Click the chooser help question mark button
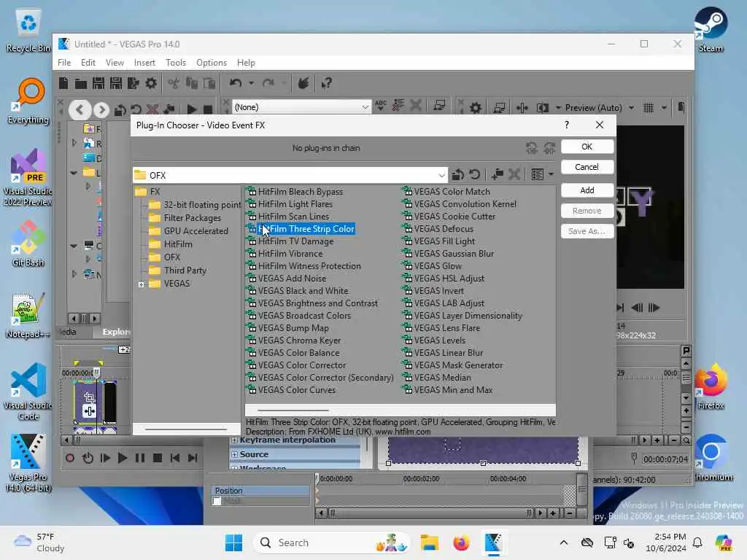 click(x=566, y=125)
